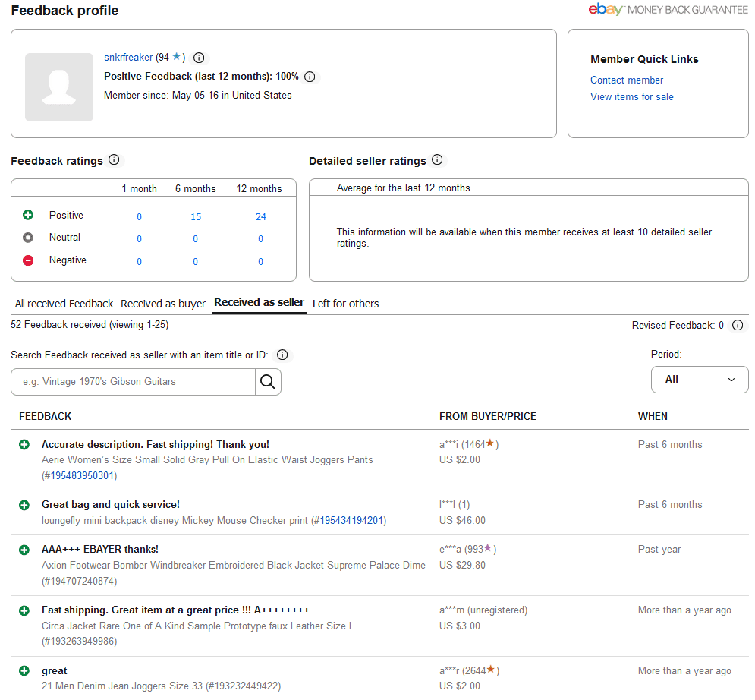The width and height of the screenshot is (755, 700).
Task: Open snkrfreaker username link
Action: (x=128, y=58)
